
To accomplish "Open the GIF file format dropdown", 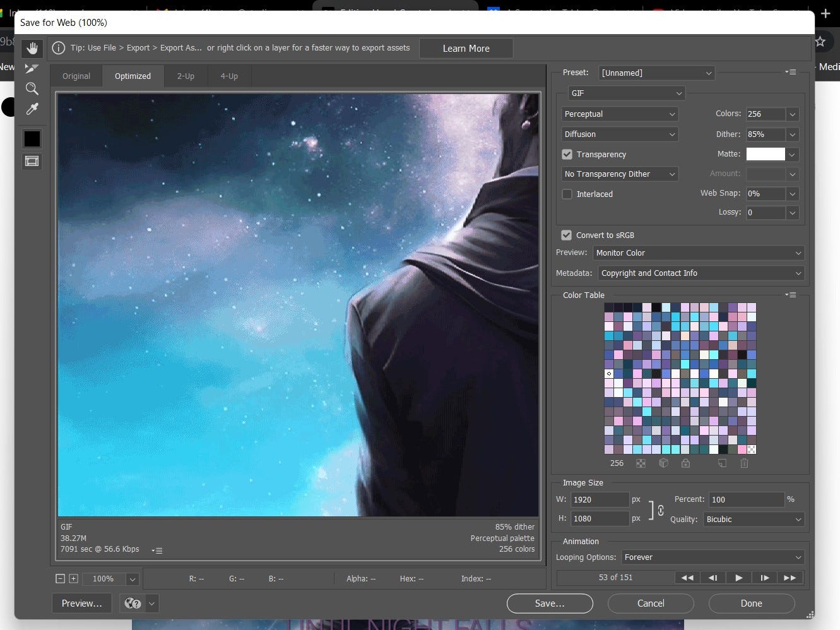I will (x=627, y=93).
